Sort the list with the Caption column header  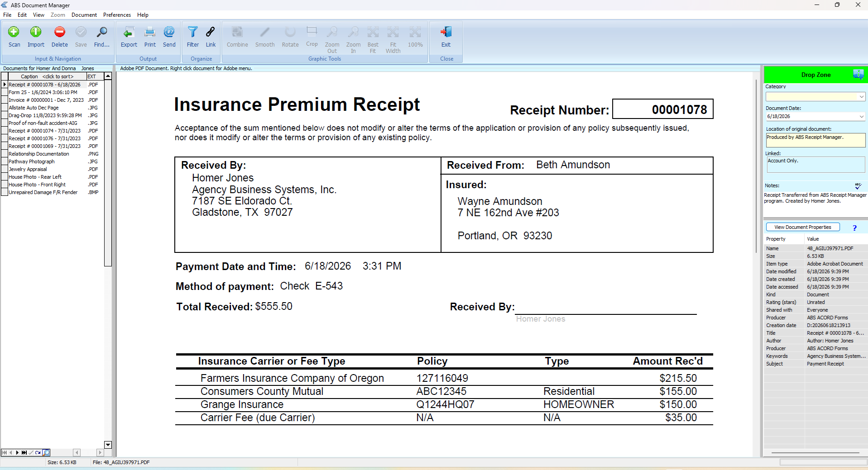tap(47, 76)
